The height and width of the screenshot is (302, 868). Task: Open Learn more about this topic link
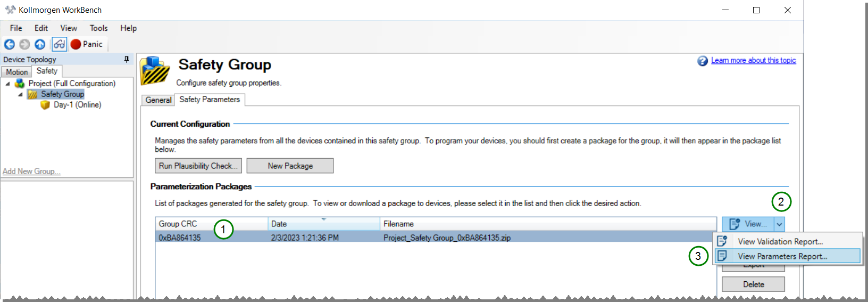754,60
